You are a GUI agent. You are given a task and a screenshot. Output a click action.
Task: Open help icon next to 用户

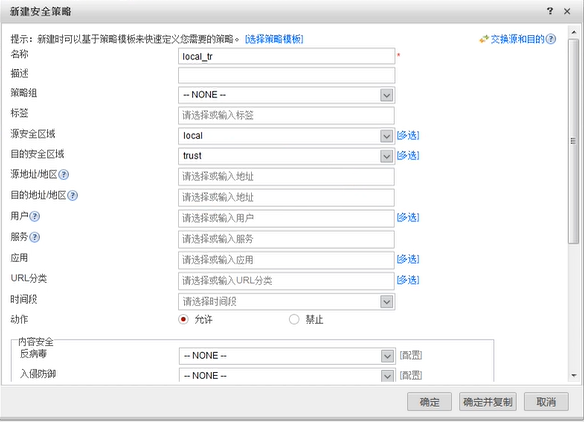click(x=35, y=216)
